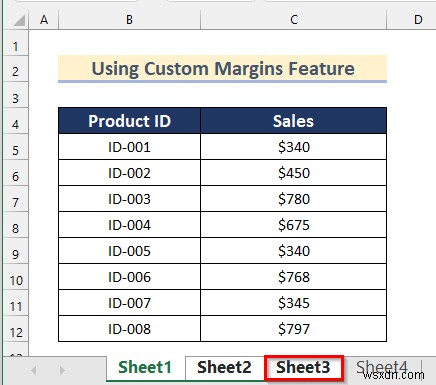
Task: Open the Sheet2 tab
Action: coord(224,368)
